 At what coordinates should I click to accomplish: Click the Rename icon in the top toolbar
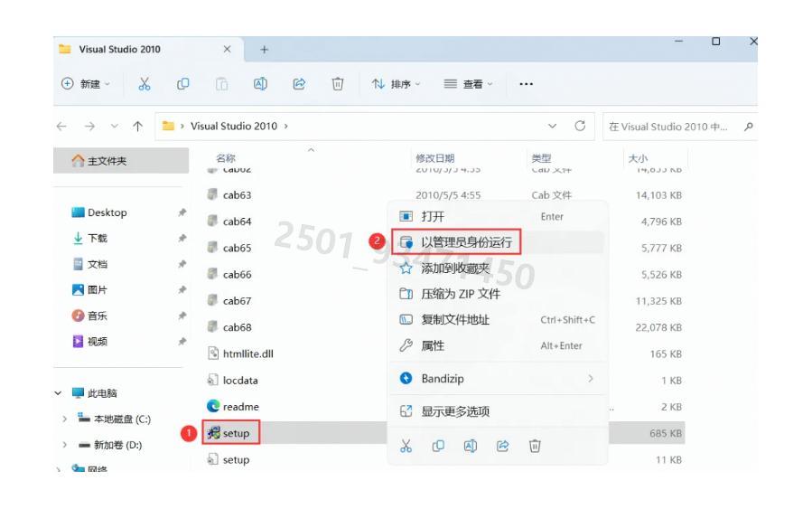[x=260, y=84]
